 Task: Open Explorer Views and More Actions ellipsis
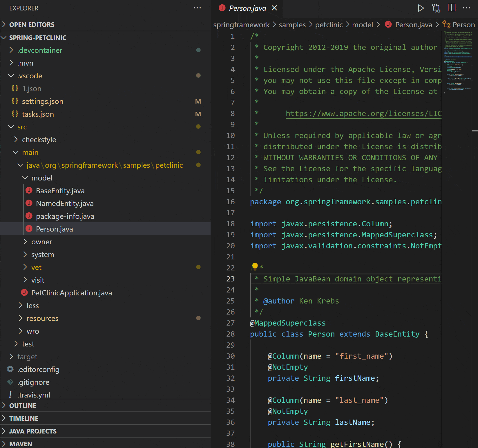pos(197,8)
